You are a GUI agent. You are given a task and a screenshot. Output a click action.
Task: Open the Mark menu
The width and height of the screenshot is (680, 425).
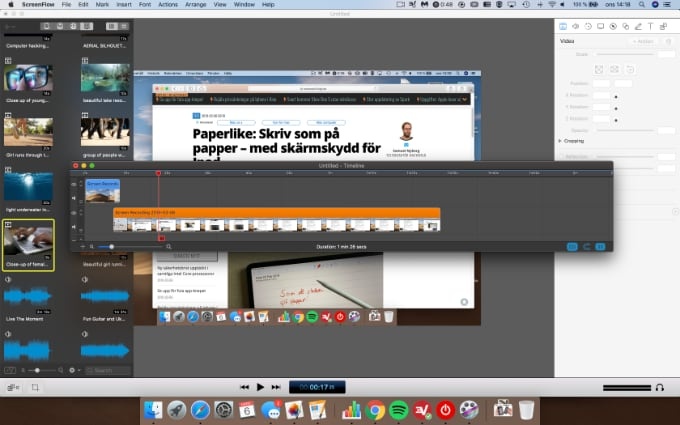pos(102,4)
